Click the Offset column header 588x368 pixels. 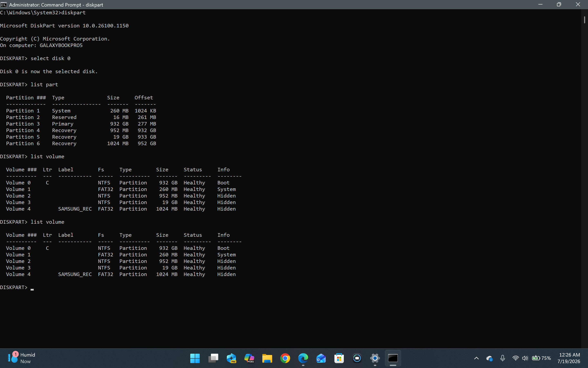coord(144,98)
